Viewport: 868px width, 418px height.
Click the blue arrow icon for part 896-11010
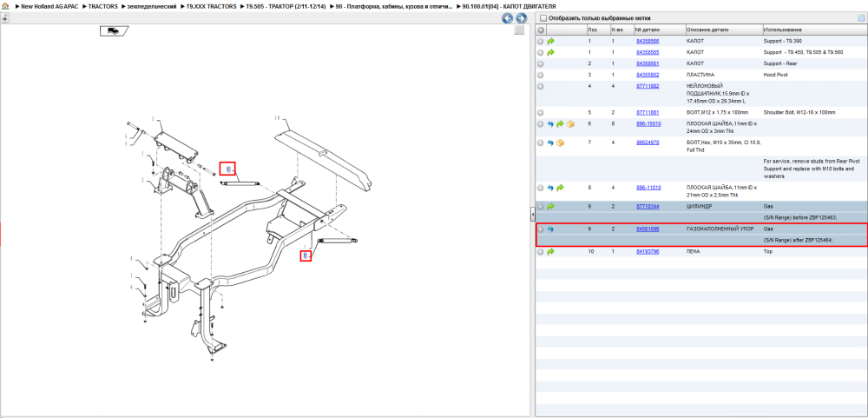[x=551, y=188]
